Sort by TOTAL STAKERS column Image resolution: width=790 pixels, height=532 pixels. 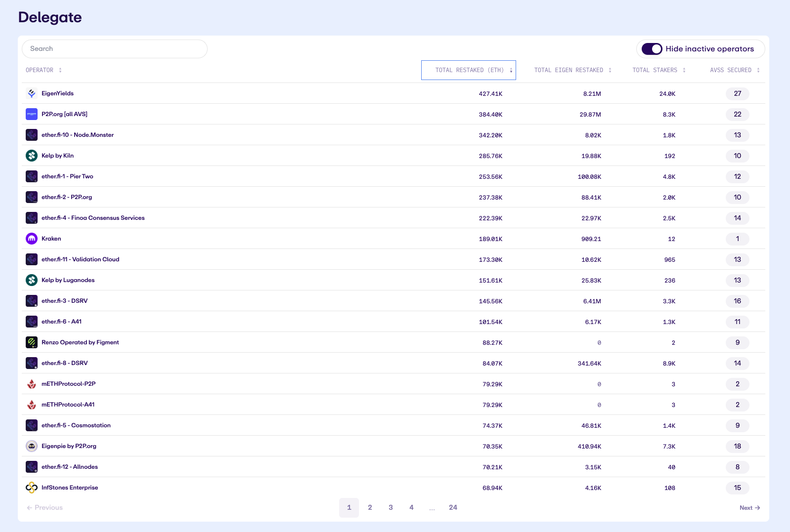[658, 70]
